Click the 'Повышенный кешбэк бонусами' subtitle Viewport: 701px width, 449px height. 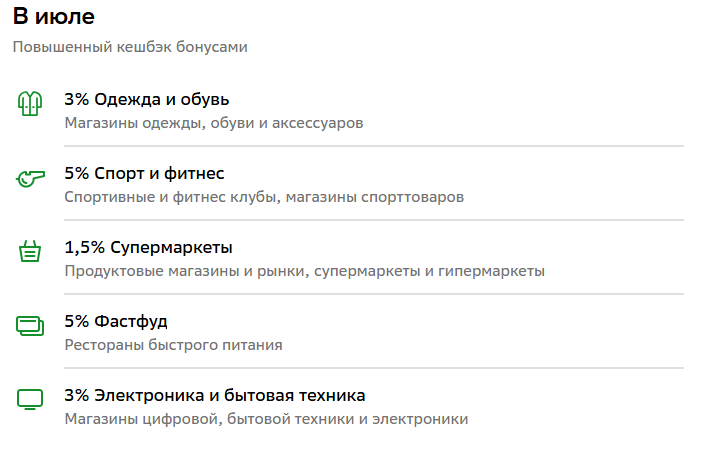130,47
